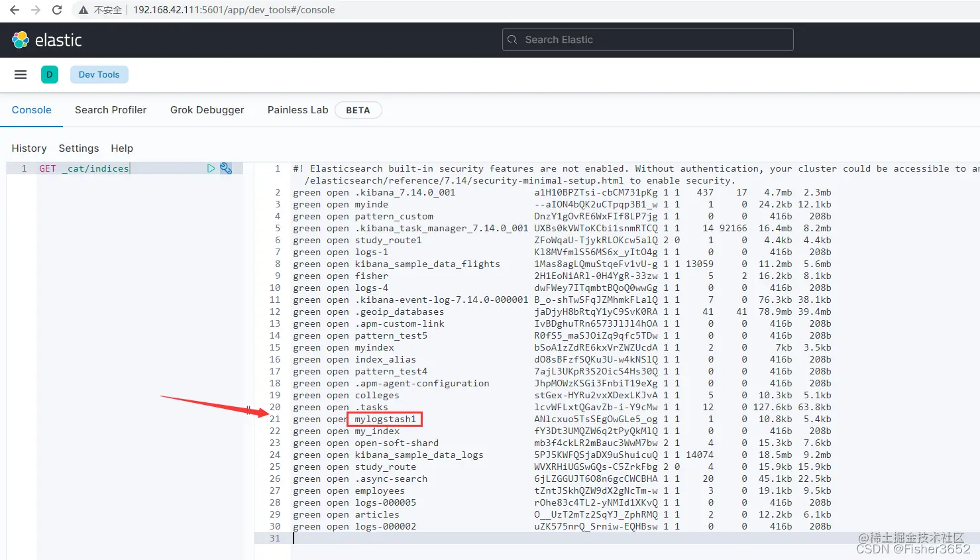Click the .kibana_7.14.0_001 index name
This screenshot has width=980, height=560.
tap(405, 192)
